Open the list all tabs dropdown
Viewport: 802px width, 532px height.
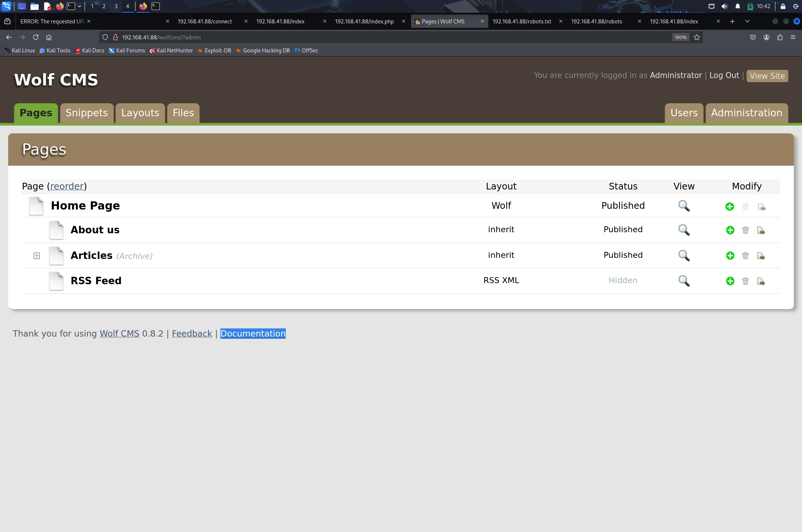747,22
